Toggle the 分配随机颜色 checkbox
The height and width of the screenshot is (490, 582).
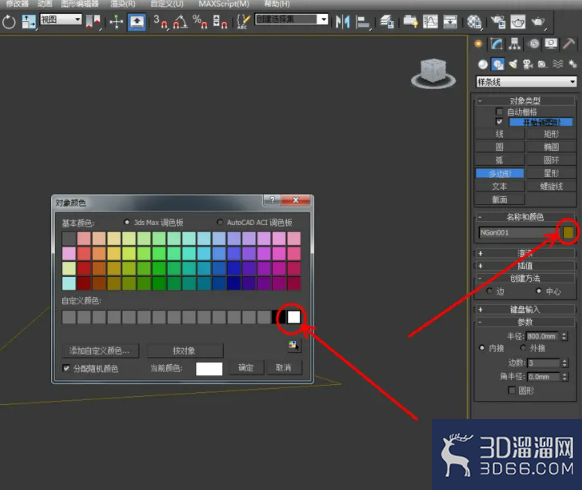point(66,368)
